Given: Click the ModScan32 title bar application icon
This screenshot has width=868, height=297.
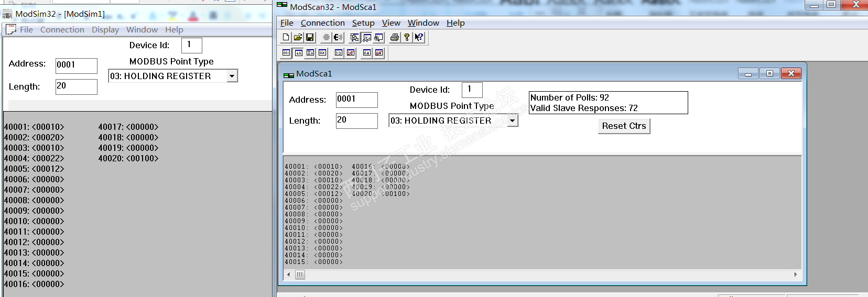Looking at the screenshot, I should coord(282,5).
